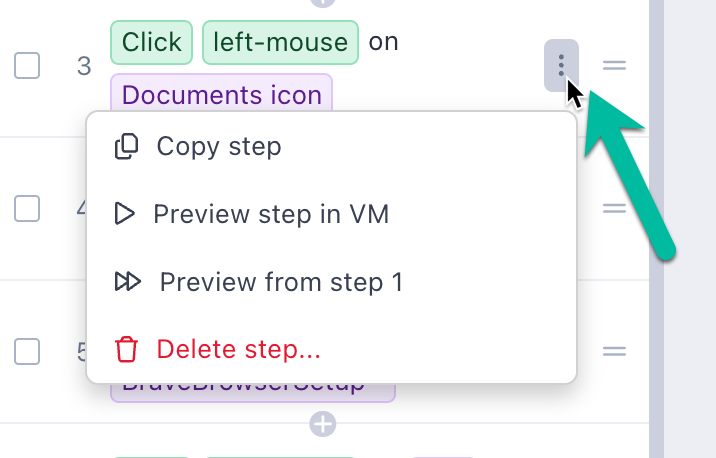716x458 pixels.
Task: Click the vertical scrollbar on the right
Action: (656, 229)
